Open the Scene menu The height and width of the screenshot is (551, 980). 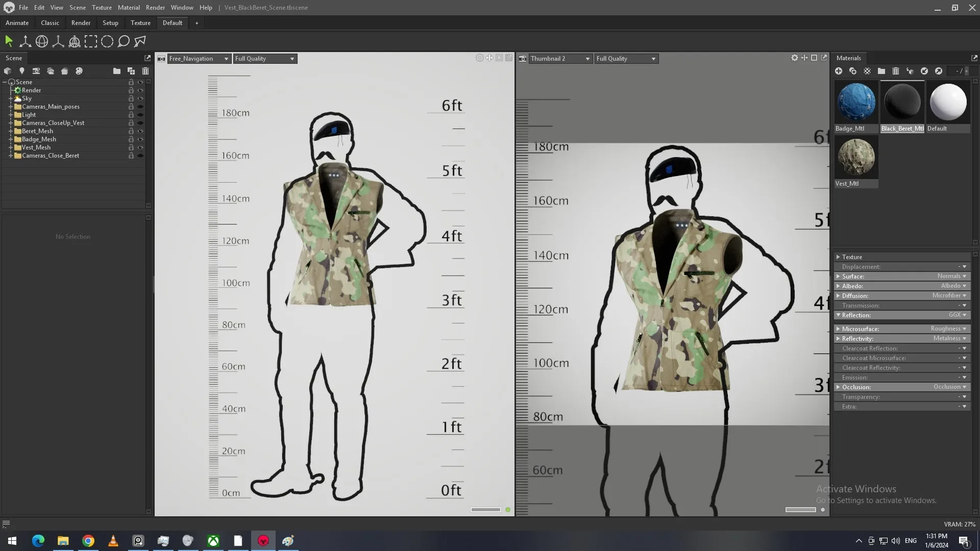pos(78,8)
